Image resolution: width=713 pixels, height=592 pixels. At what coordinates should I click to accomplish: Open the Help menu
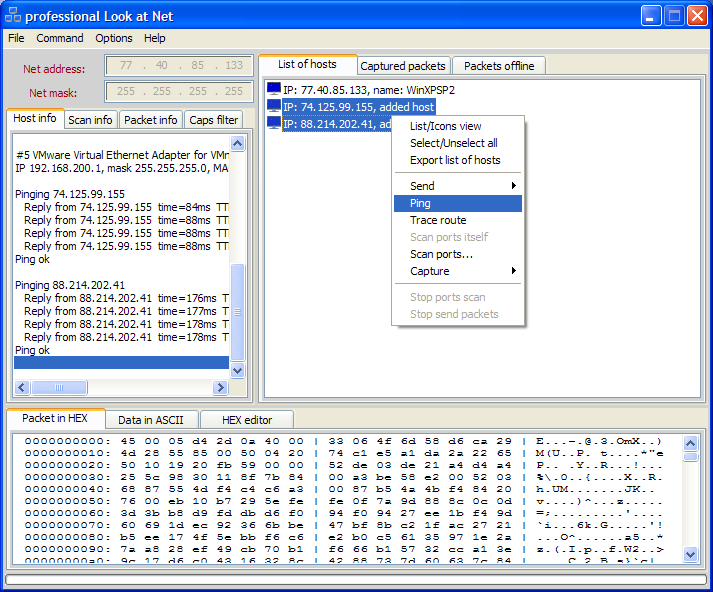[155, 38]
